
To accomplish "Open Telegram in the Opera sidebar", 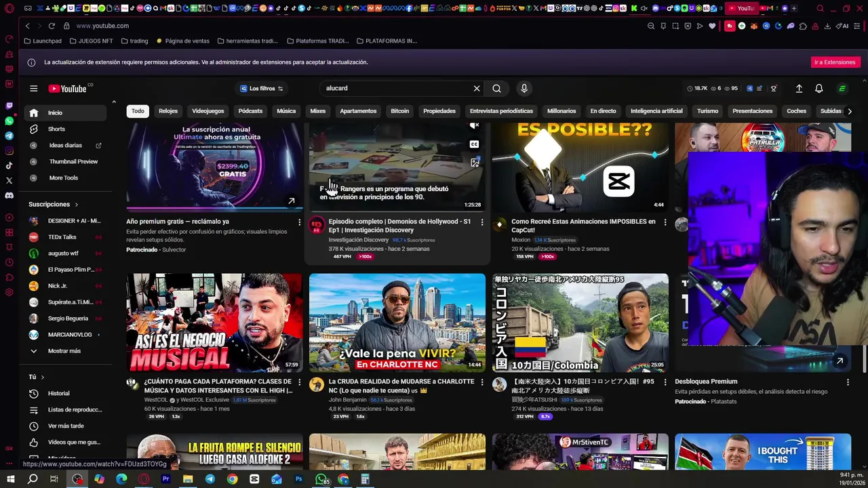I will (9, 136).
